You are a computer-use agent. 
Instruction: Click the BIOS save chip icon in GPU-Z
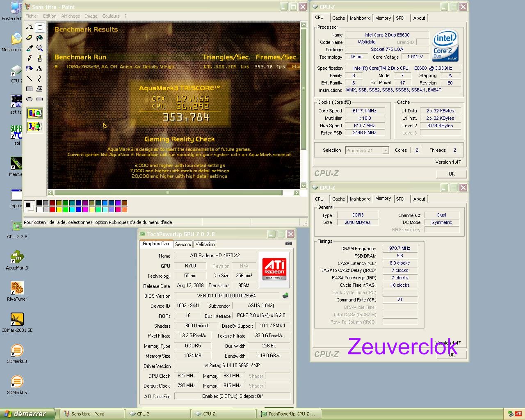(285, 296)
